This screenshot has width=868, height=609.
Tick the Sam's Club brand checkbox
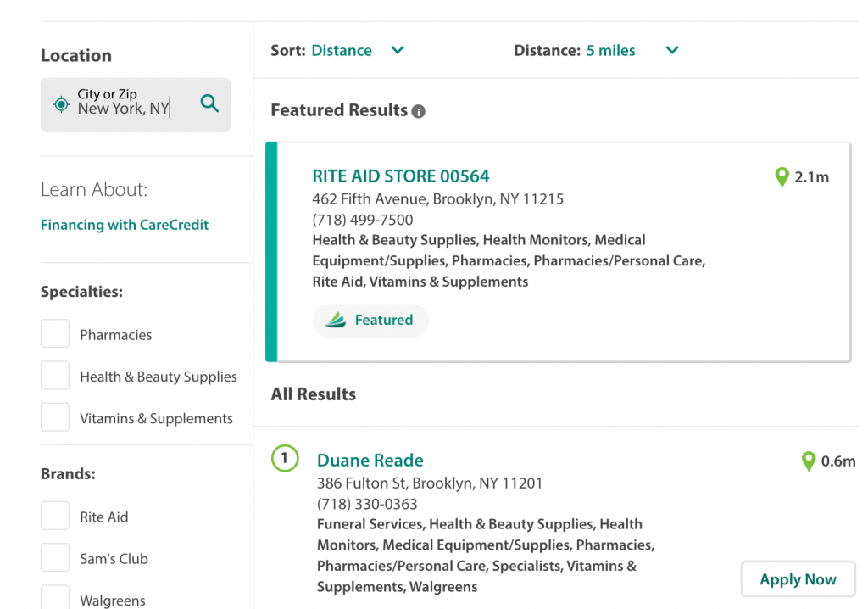(55, 557)
